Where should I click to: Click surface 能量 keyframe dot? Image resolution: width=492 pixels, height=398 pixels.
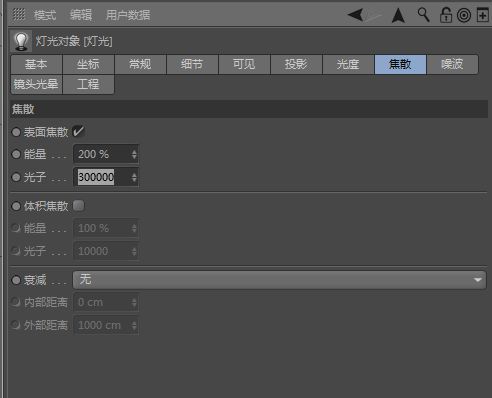click(x=16, y=154)
